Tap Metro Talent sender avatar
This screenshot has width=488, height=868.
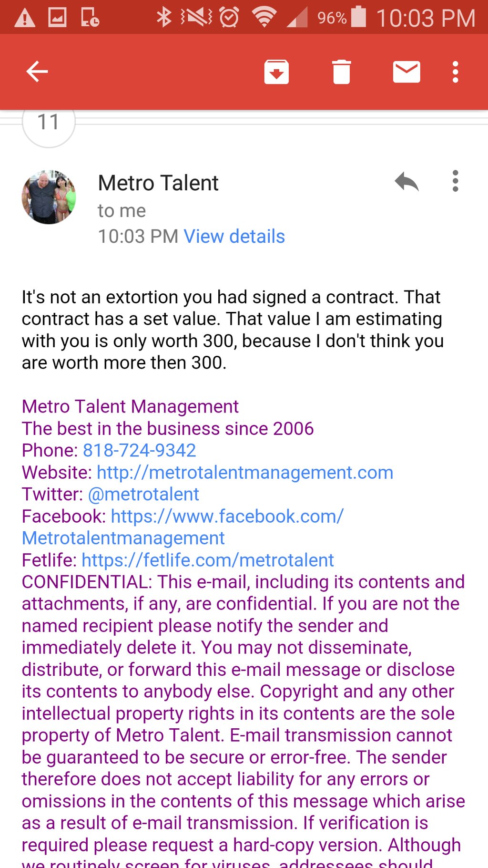49,197
